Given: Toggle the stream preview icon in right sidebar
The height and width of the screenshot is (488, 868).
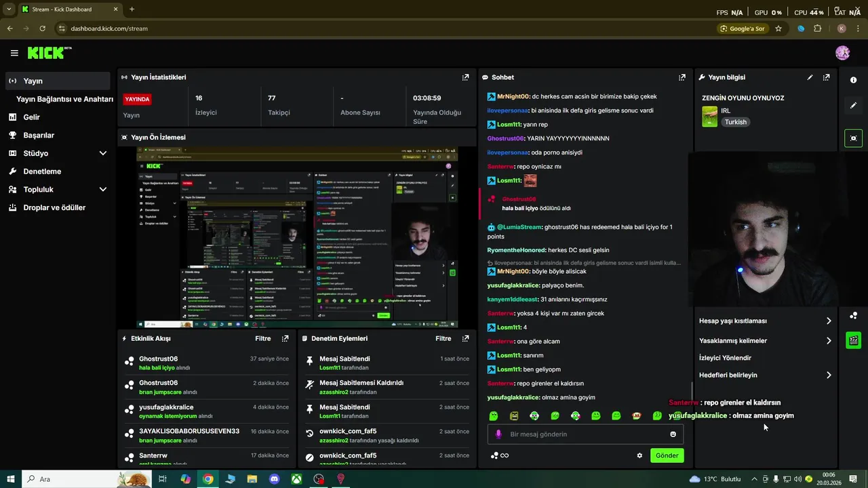Looking at the screenshot, I should coord(853,138).
